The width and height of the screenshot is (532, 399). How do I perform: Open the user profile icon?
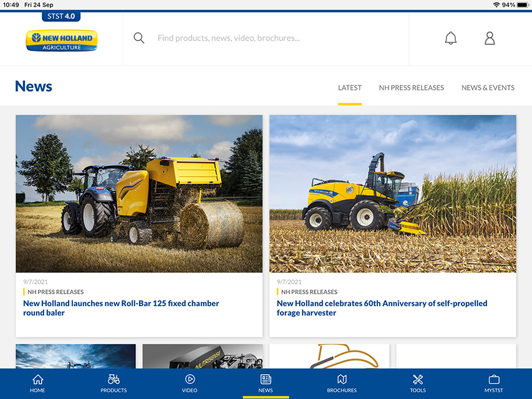(490, 38)
